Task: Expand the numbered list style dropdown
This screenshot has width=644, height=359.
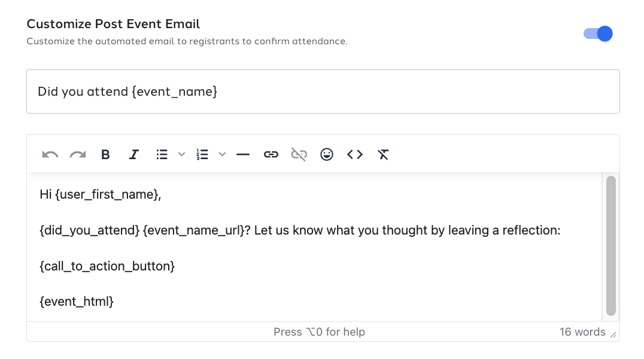Action: (x=222, y=154)
